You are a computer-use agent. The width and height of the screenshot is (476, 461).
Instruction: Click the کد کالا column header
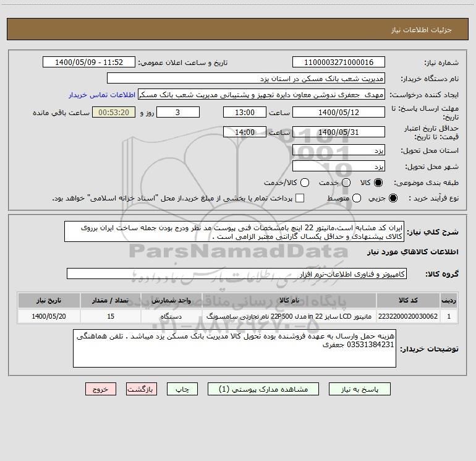(408, 300)
